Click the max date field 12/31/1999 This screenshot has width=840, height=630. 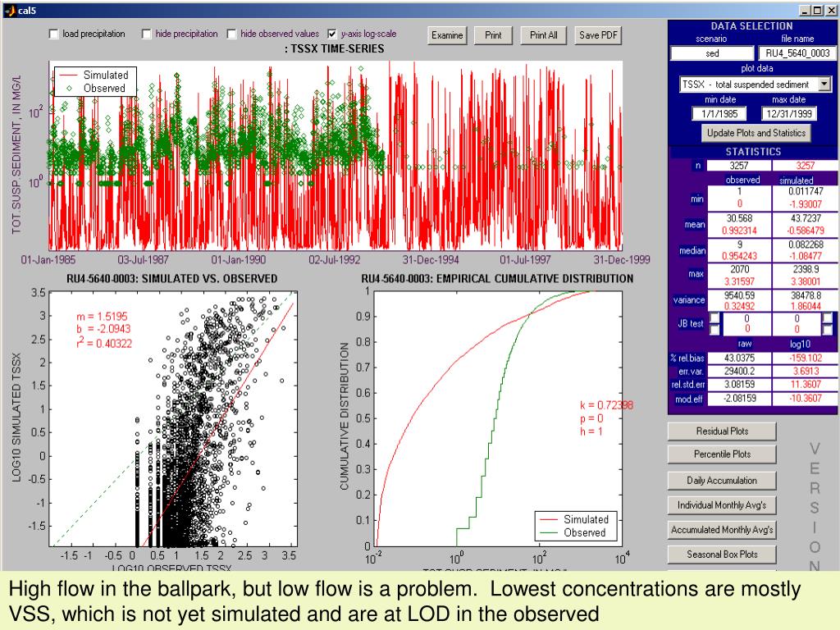[x=788, y=113]
